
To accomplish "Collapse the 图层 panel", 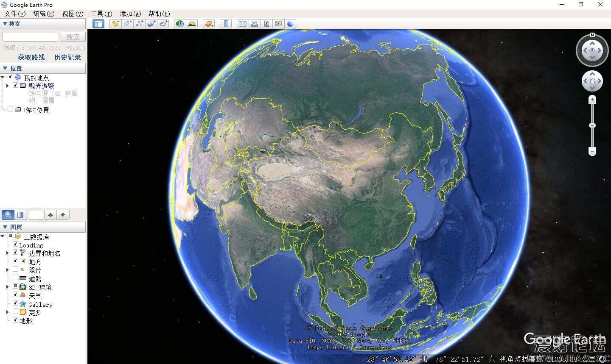I will (x=5, y=227).
